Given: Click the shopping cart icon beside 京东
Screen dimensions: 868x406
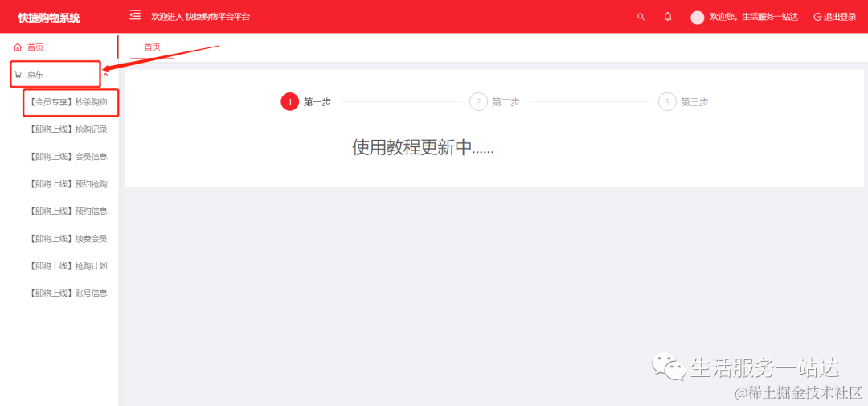Looking at the screenshot, I should [x=18, y=74].
